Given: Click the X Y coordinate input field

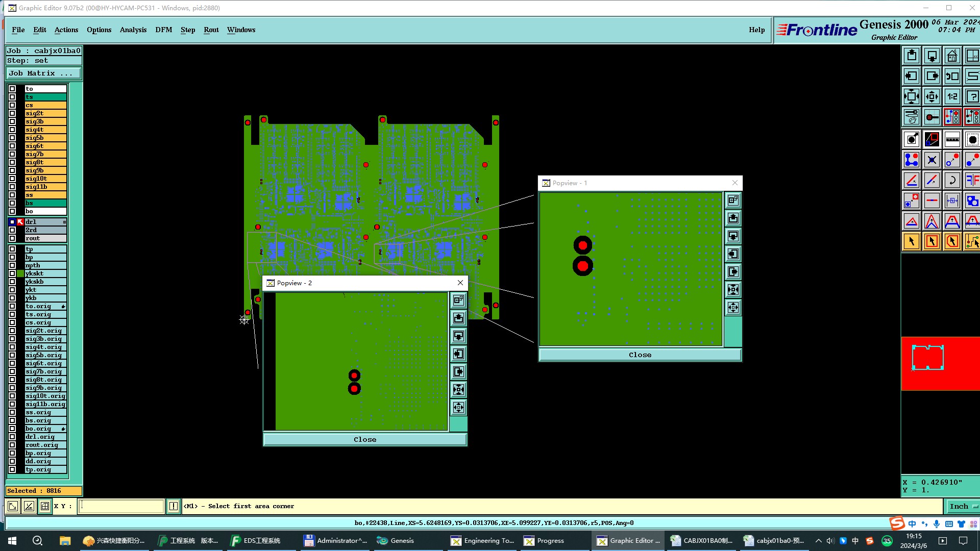Looking at the screenshot, I should [x=121, y=506].
